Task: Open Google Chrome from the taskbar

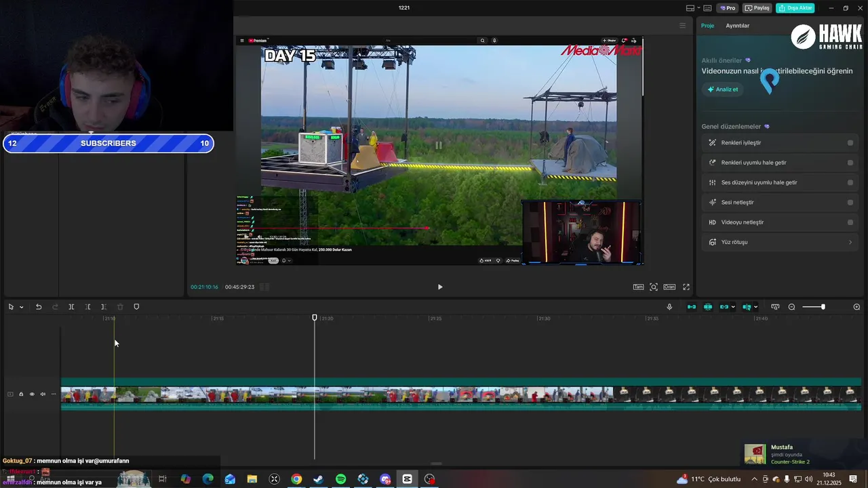Action: click(x=296, y=479)
